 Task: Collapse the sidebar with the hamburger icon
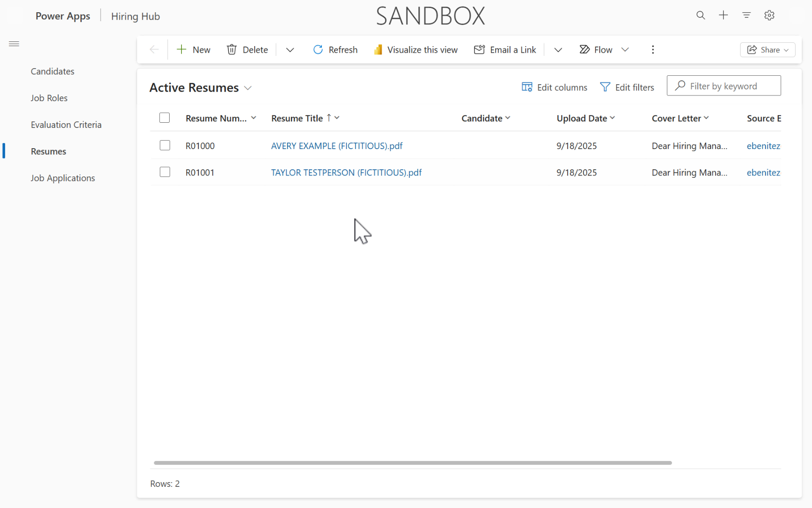click(14, 44)
